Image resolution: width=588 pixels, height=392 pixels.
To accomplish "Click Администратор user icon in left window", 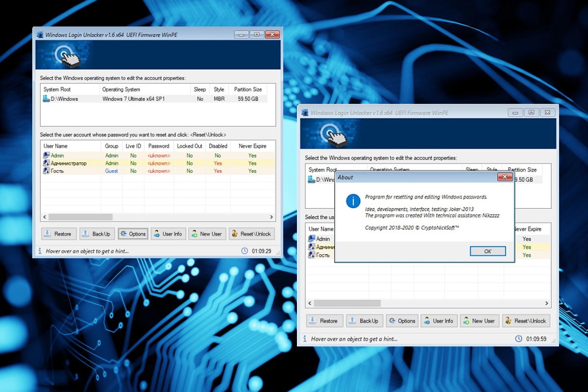I will [47, 163].
